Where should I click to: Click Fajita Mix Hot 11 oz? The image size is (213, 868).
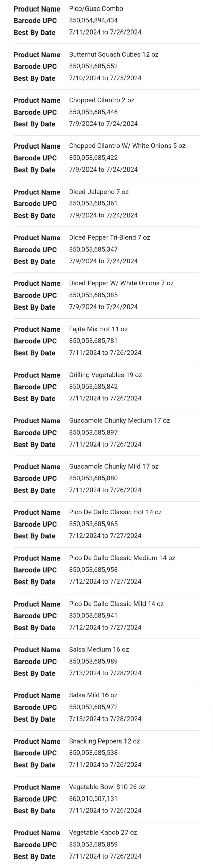pos(98,329)
